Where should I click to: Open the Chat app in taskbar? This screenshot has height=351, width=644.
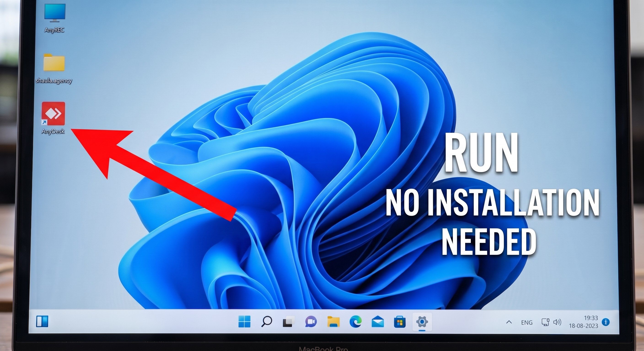(311, 322)
